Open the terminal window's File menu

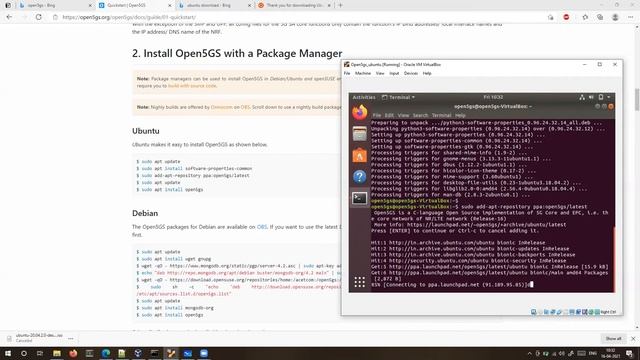[x=377, y=116]
